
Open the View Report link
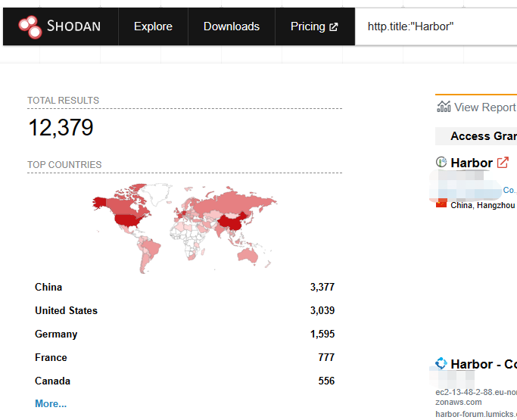tap(484, 107)
